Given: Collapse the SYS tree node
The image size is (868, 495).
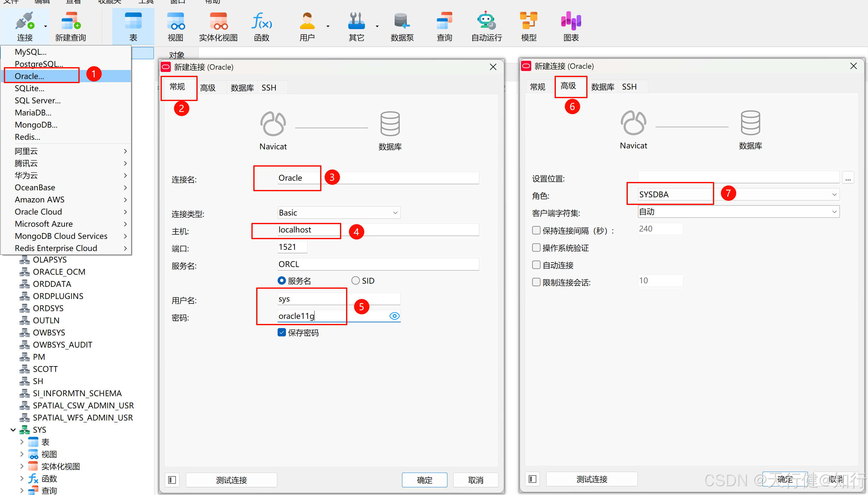Looking at the screenshot, I should (x=13, y=429).
